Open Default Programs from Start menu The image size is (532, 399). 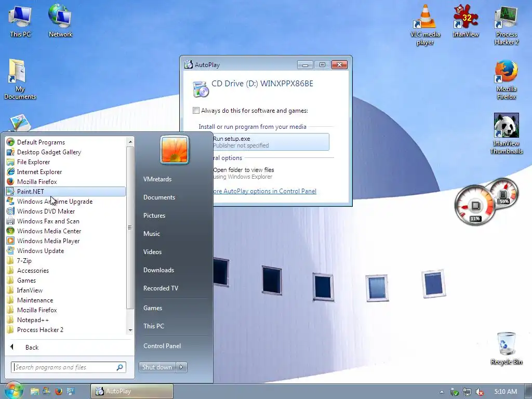tap(66, 142)
